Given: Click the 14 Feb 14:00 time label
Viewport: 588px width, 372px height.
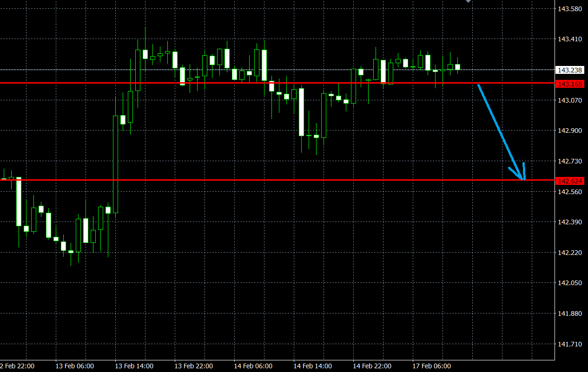Looking at the screenshot, I should [312, 366].
